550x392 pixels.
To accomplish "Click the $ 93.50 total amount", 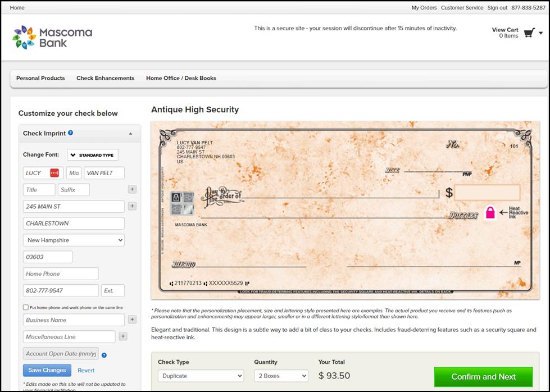I will 334,376.
